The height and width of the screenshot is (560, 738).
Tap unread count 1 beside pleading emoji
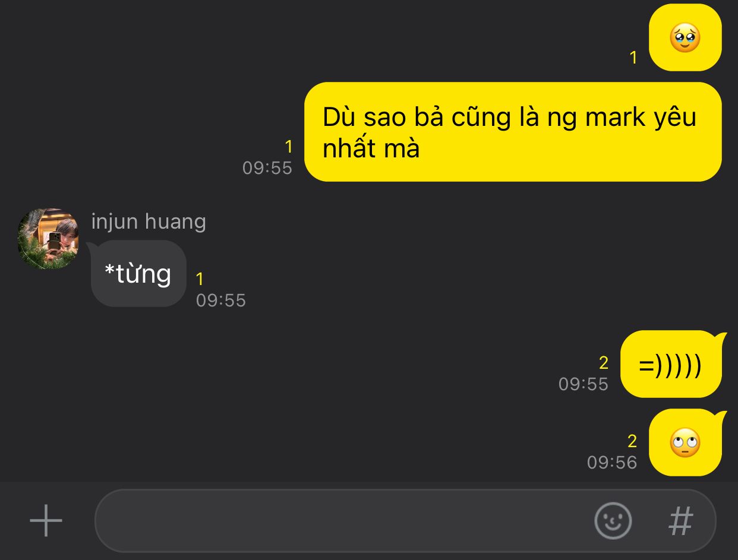point(633,58)
